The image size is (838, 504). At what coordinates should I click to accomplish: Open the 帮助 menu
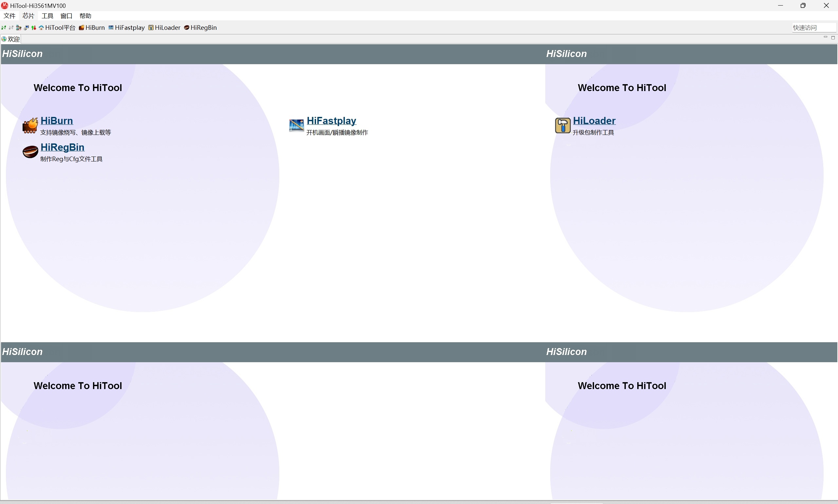85,16
